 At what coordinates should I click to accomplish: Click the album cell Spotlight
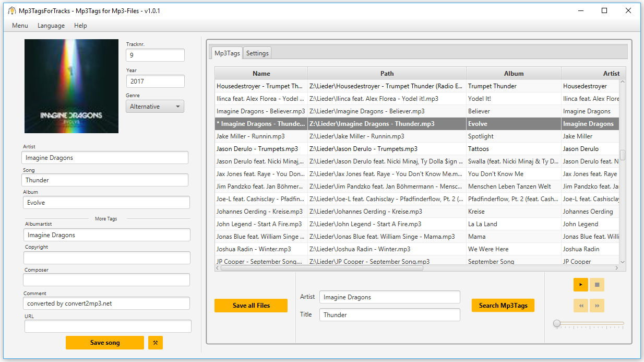point(514,136)
